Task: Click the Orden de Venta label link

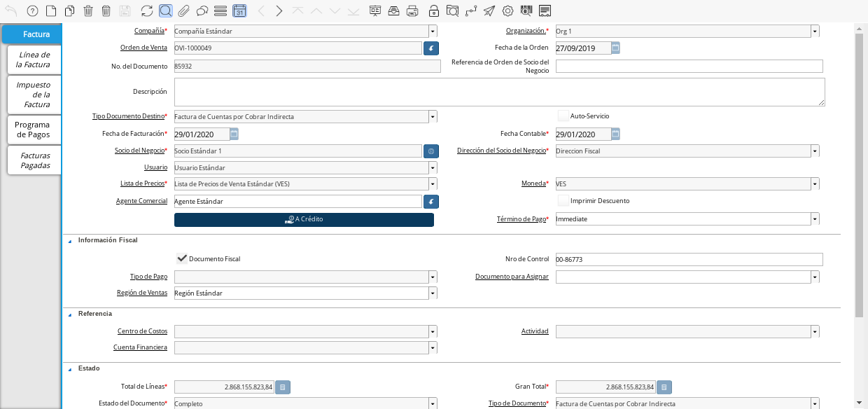Action: coord(143,48)
